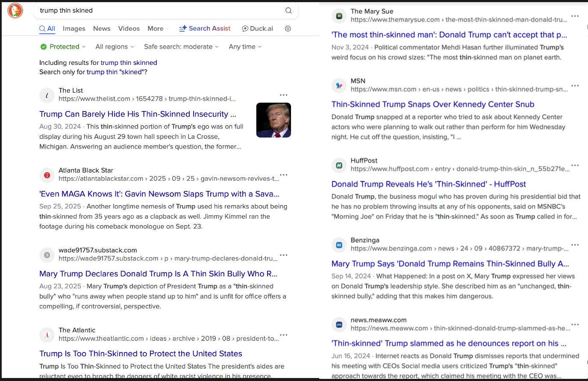Open 'Donald Trump Reveals He's Thin-Skinned - HuffPost'
This screenshot has height=381, width=588.
coord(429,184)
